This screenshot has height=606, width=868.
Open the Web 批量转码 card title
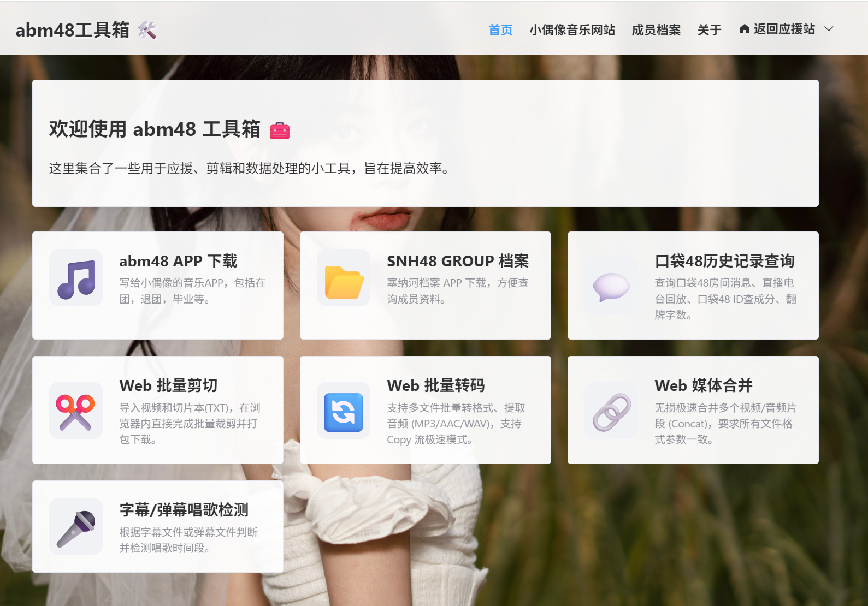pyautogui.click(x=436, y=385)
